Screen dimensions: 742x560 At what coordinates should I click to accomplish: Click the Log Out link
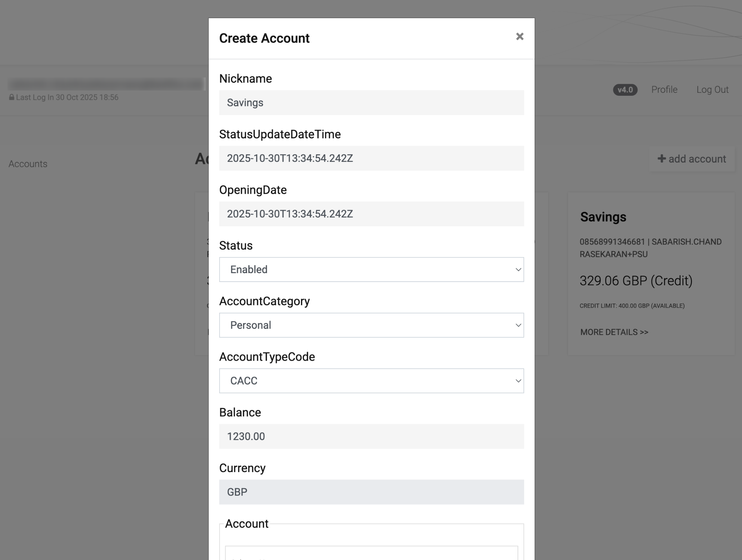tap(712, 89)
